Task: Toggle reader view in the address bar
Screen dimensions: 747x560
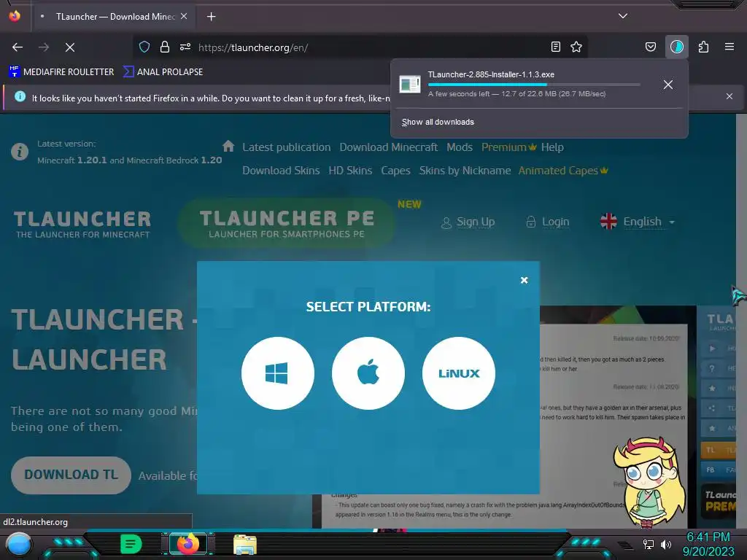Action: click(555, 47)
